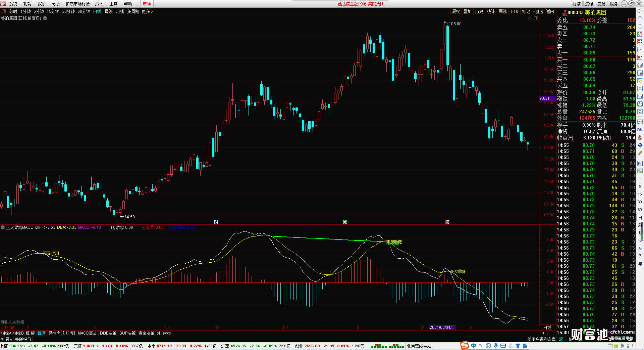Expand the 扩展 panel toggle
This screenshot has width=644, height=350.
tap(7, 339)
